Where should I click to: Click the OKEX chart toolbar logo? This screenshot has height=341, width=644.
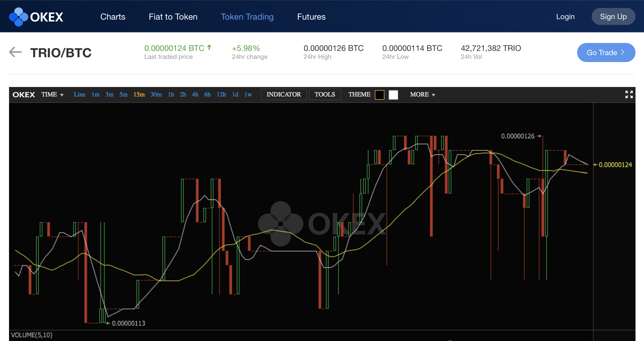(24, 95)
